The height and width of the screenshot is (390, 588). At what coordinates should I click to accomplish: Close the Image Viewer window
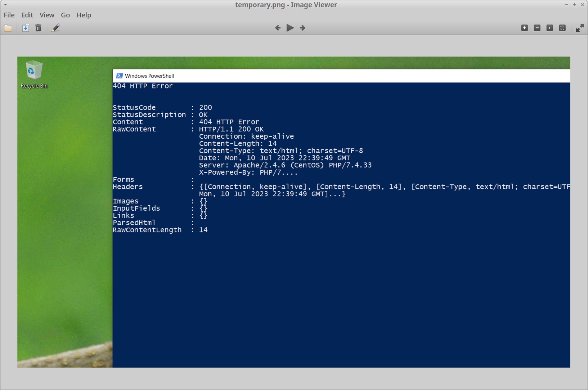click(582, 5)
